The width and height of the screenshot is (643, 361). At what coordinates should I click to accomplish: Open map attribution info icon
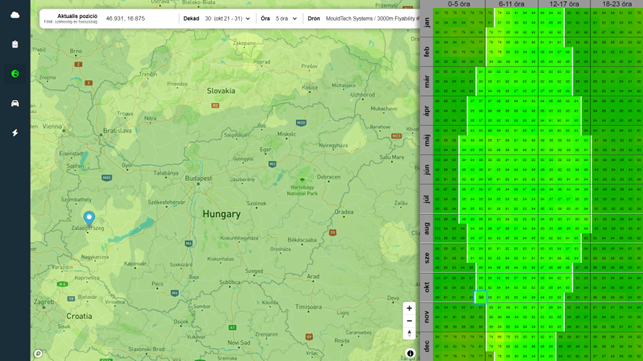tap(410, 353)
